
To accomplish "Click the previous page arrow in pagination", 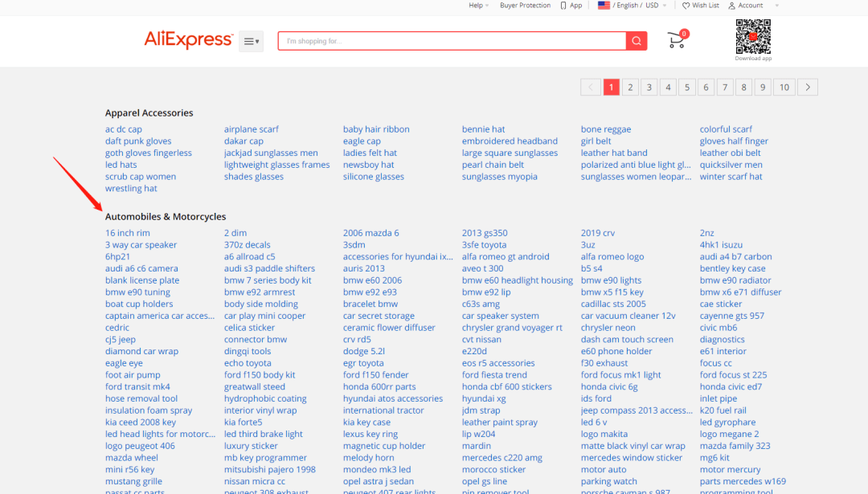I will tap(591, 87).
